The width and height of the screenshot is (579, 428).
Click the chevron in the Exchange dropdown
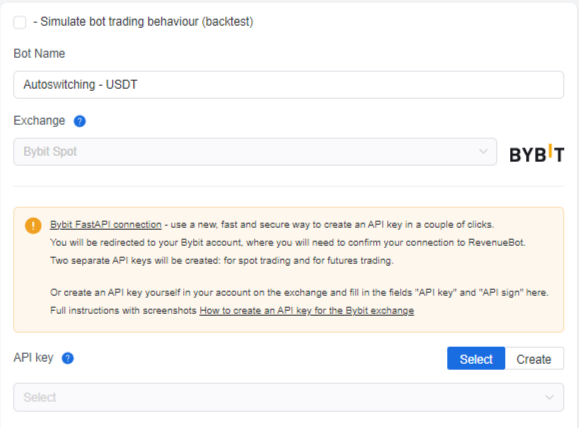pos(483,151)
